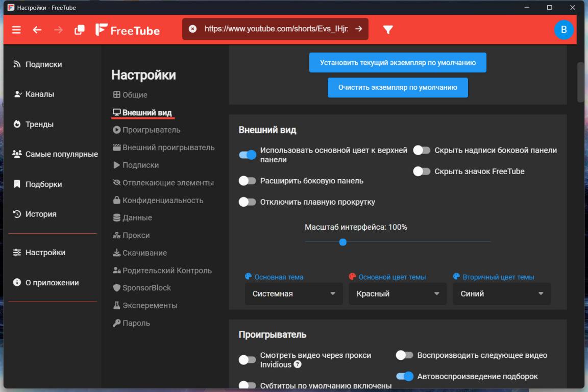Enable 'Скрыть значок FreeTube' toggle
Image resolution: width=588 pixels, height=392 pixels.
[x=422, y=171]
